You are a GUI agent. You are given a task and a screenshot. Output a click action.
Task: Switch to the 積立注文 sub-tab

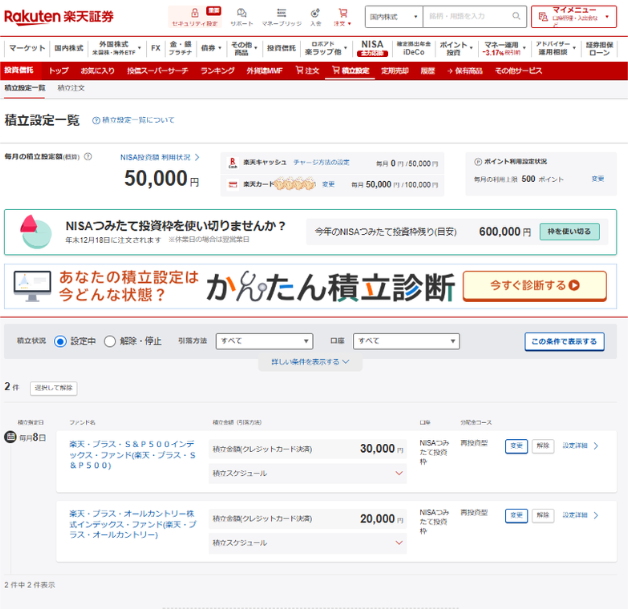(71, 88)
